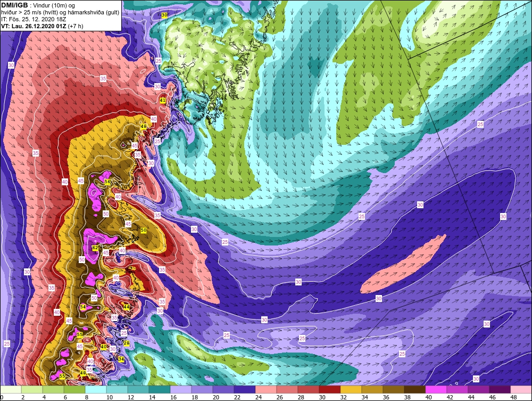The width and height of the screenshot is (532, 401).
Task: Click the legend scale number '8'
Action: click(87, 397)
